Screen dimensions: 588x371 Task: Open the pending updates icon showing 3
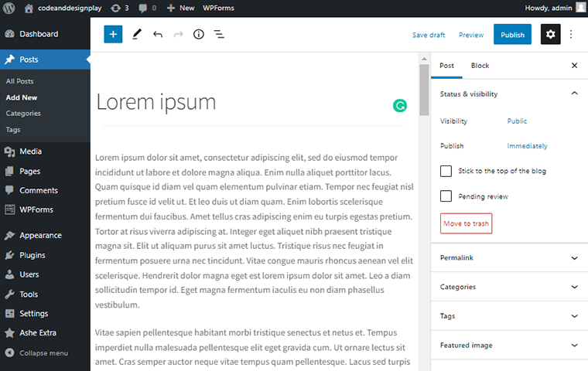120,8
